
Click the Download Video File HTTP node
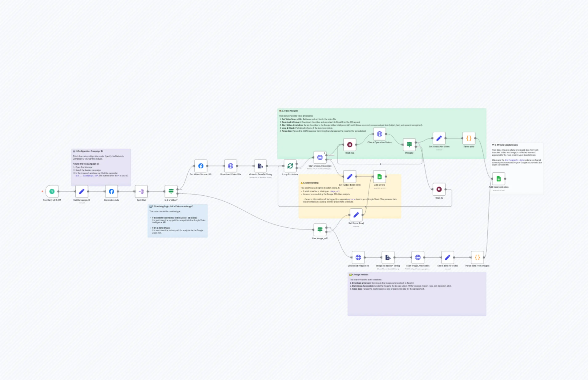[x=231, y=166]
